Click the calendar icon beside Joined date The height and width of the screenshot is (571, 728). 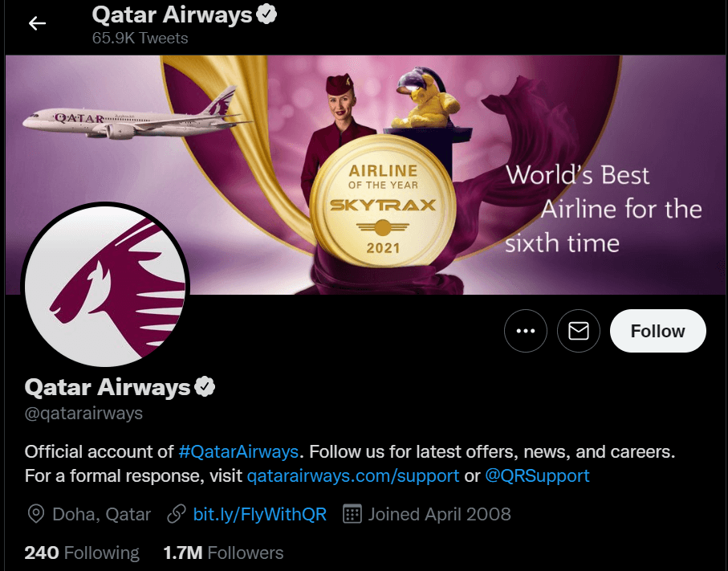352,514
